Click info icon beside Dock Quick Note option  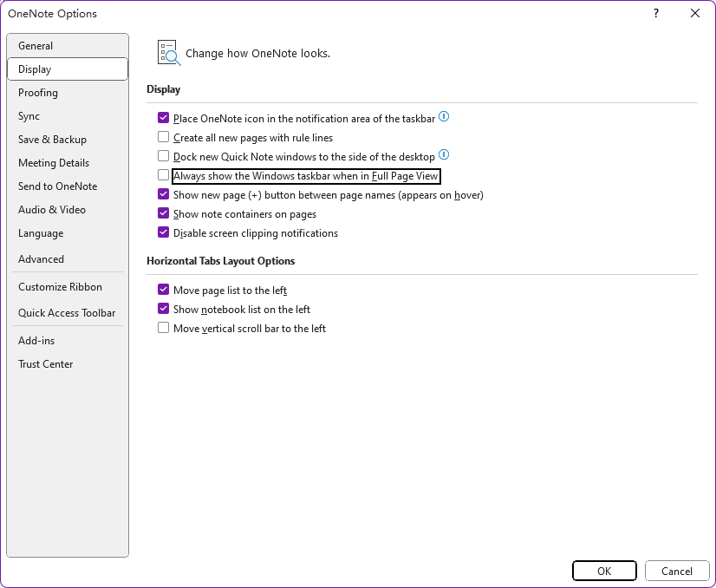[x=444, y=155]
